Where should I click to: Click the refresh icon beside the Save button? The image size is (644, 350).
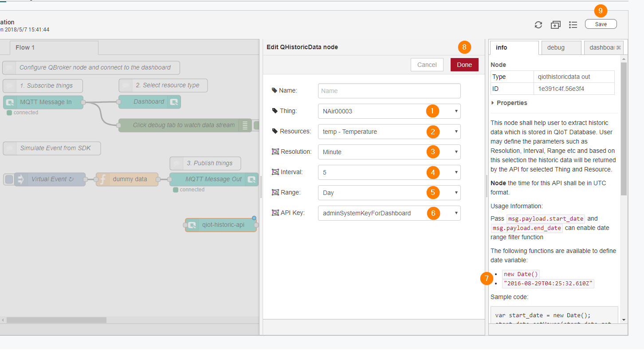coord(538,25)
